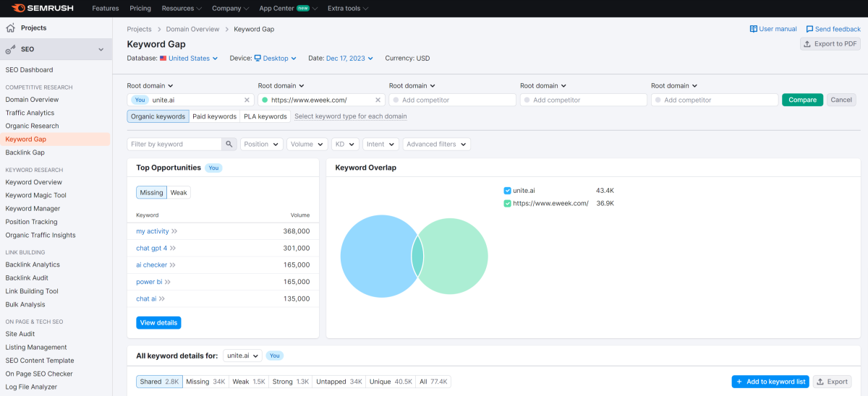Image resolution: width=868 pixels, height=396 pixels.
Task: Open the Domain Overview breadcrumb link
Action: coord(192,29)
